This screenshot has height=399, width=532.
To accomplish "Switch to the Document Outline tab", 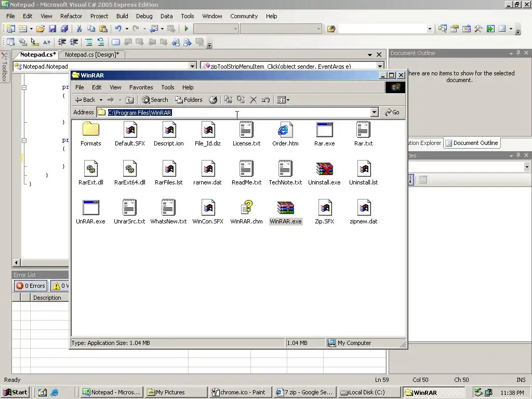I will click(x=472, y=143).
